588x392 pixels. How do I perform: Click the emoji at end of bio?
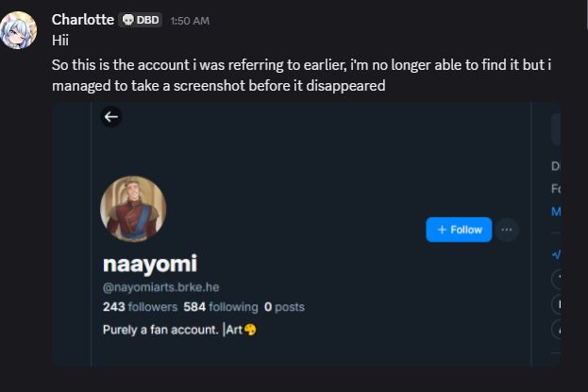click(250, 329)
